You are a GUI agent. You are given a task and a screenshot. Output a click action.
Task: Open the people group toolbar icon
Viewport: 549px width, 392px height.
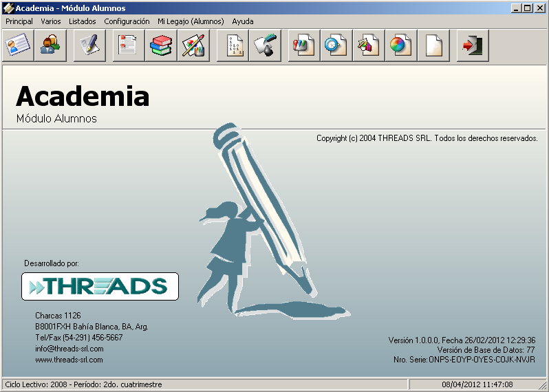(50, 46)
